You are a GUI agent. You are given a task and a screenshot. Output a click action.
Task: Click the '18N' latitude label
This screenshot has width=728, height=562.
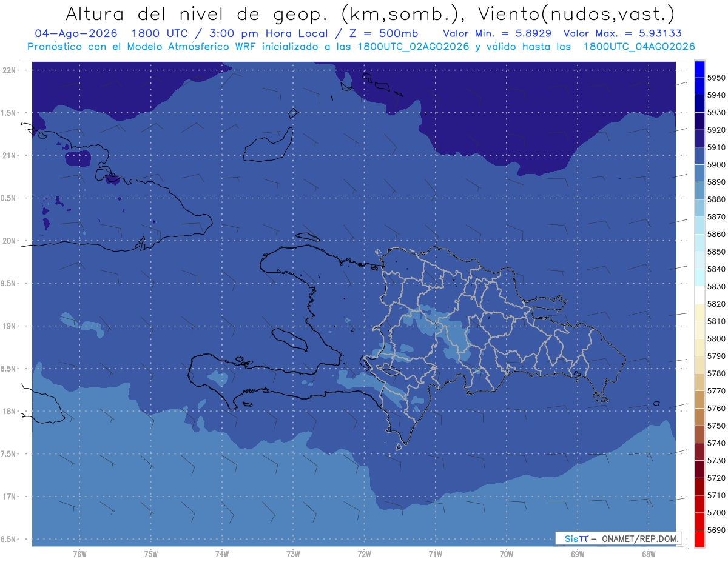click(x=9, y=411)
